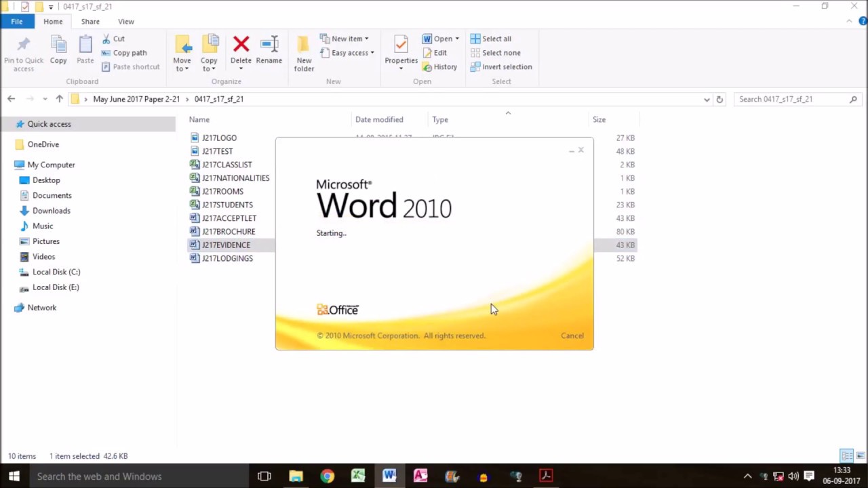Open the Open dropdown in the ribbon
The height and width of the screenshot is (488, 868).
point(456,39)
